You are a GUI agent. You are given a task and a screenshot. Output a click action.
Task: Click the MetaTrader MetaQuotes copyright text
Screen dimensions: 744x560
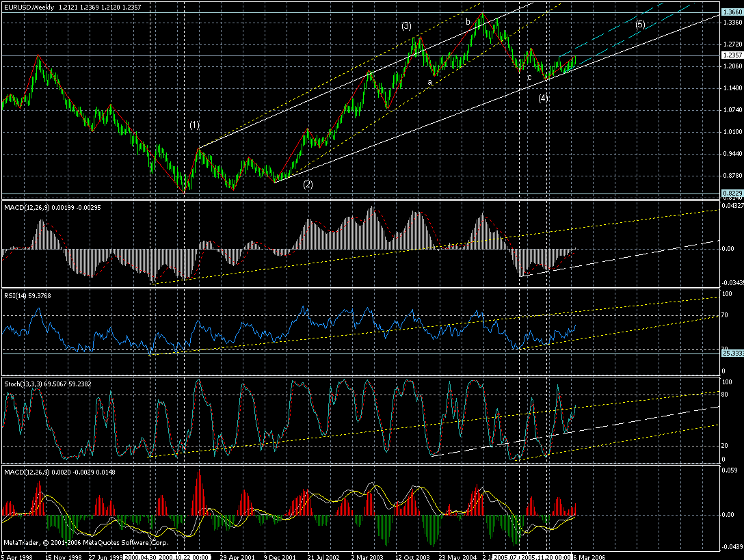pyautogui.click(x=86, y=542)
